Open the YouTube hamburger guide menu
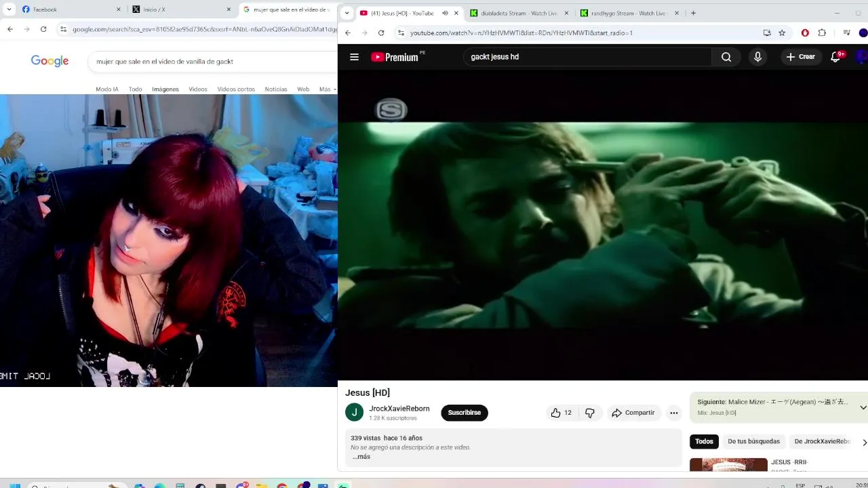868x488 pixels. [x=354, y=57]
